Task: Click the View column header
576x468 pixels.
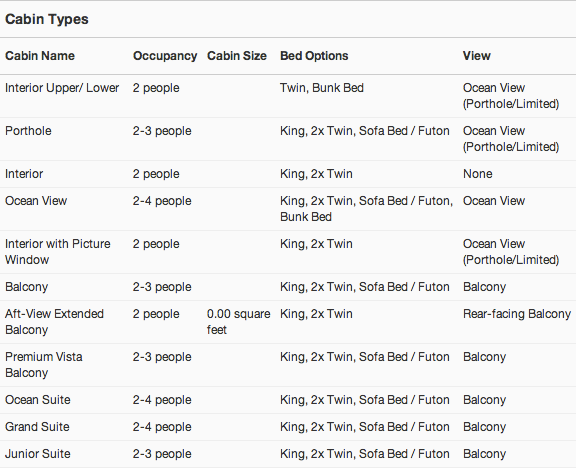Action: [476, 56]
